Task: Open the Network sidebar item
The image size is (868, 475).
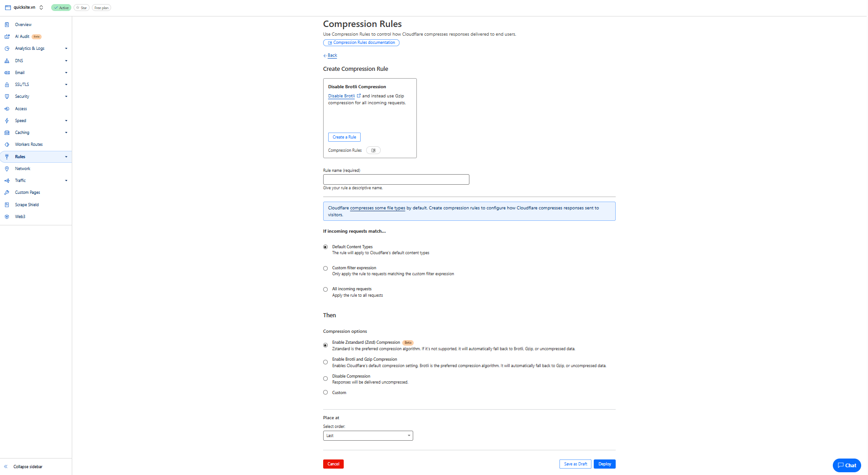Action: 22,169
